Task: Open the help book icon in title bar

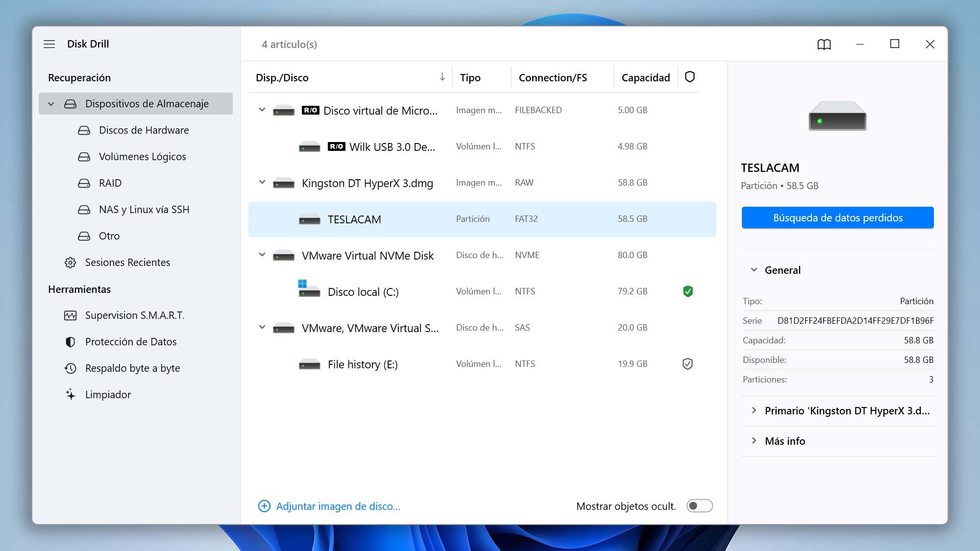Action: click(x=824, y=45)
